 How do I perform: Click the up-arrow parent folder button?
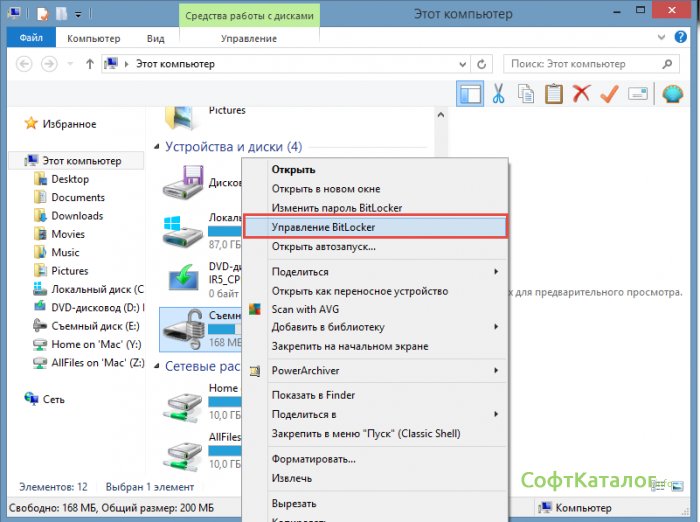pos(90,64)
